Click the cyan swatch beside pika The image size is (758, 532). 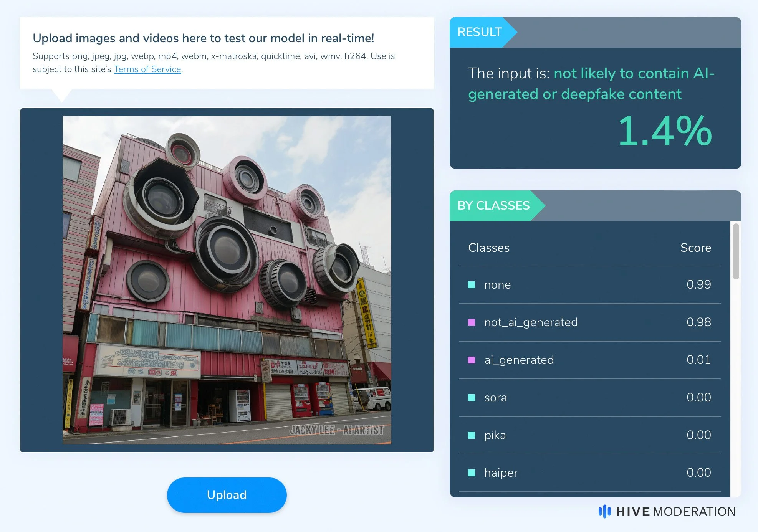coord(472,435)
